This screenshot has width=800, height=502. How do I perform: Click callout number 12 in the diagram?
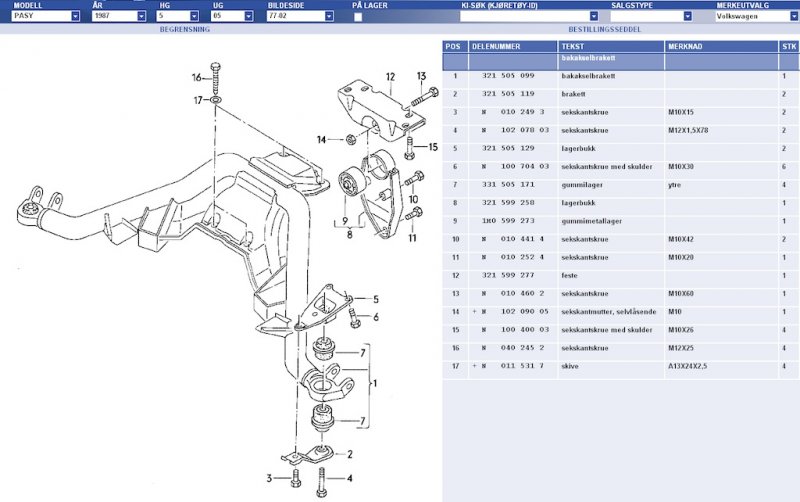click(391, 76)
